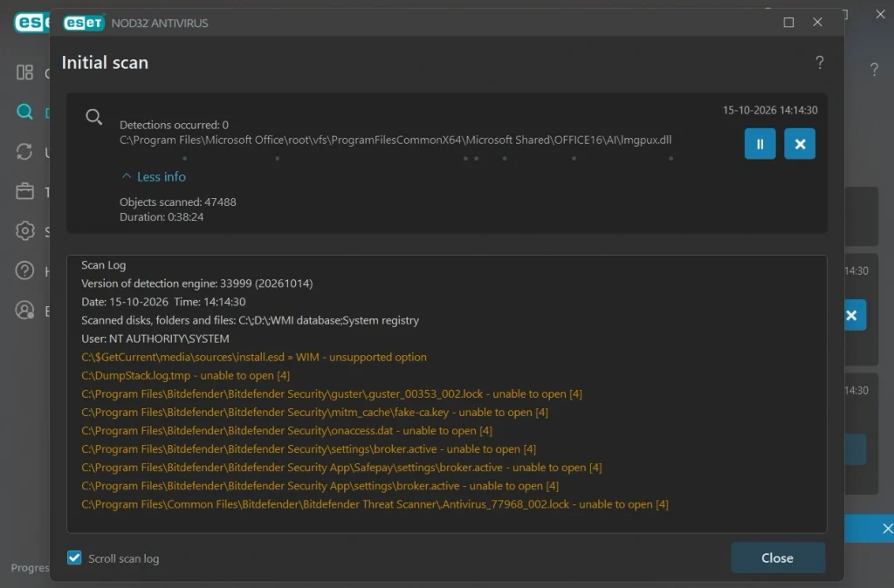The height and width of the screenshot is (588, 894).
Task: Click the guster_00353_002.lock log entry
Action: click(332, 393)
